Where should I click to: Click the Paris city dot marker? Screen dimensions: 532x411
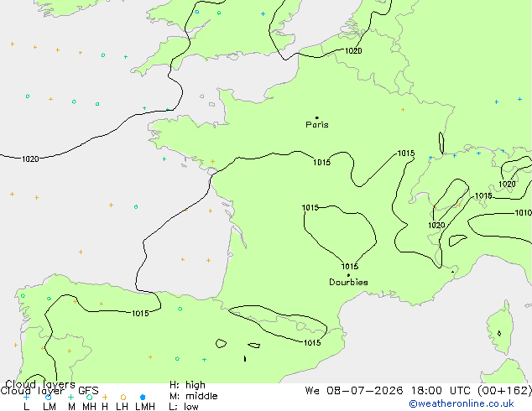pos(317,117)
